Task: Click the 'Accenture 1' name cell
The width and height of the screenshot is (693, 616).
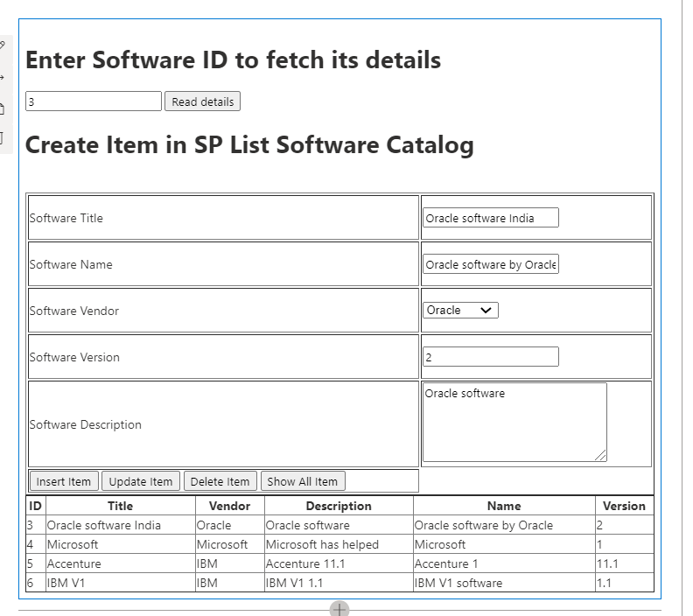Action: [504, 563]
